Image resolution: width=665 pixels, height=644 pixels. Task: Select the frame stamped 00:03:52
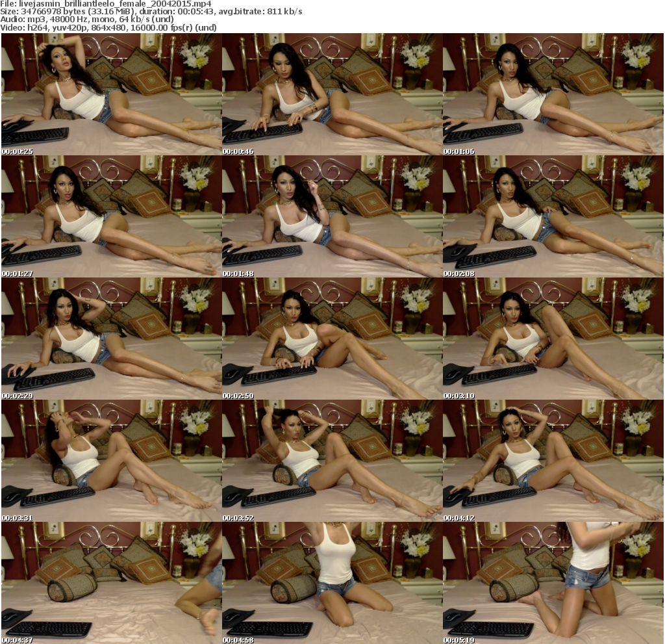[332, 461]
